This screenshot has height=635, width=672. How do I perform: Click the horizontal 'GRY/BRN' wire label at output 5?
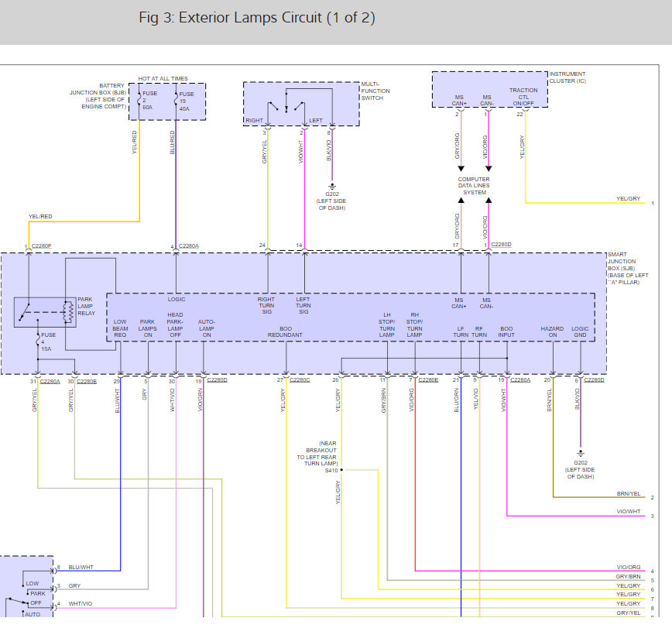tap(629, 577)
